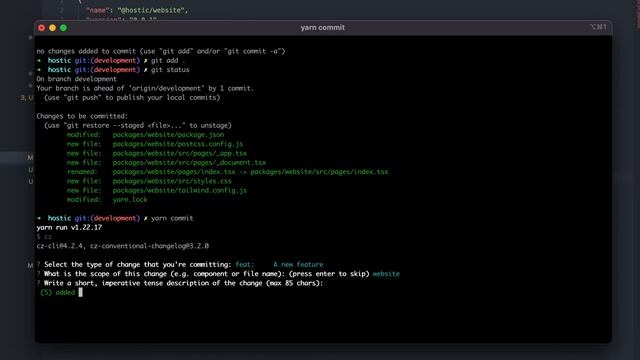Image resolution: width=640 pixels, height=360 pixels.
Task: Minimize the terminal window with yellow button
Action: click(52, 28)
